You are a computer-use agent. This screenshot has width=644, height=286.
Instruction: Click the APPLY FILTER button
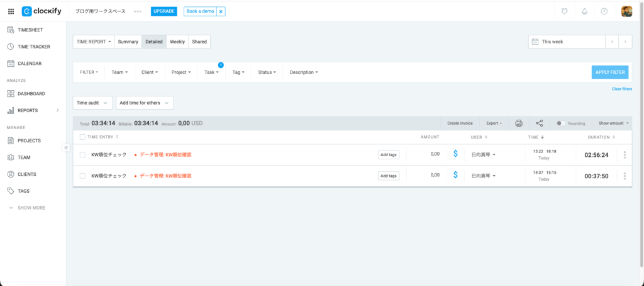[609, 72]
